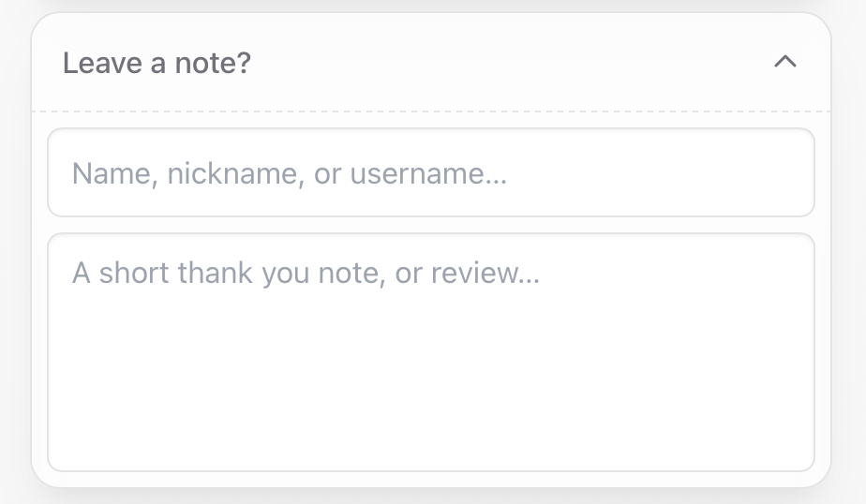866x504 pixels.
Task: Click the 'Leave a note?' header text
Action: pos(157,64)
